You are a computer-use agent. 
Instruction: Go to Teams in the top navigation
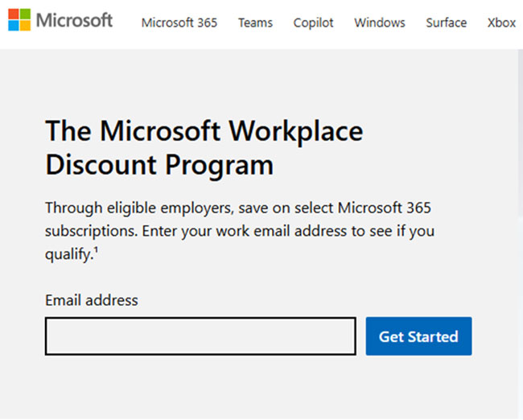pos(255,23)
